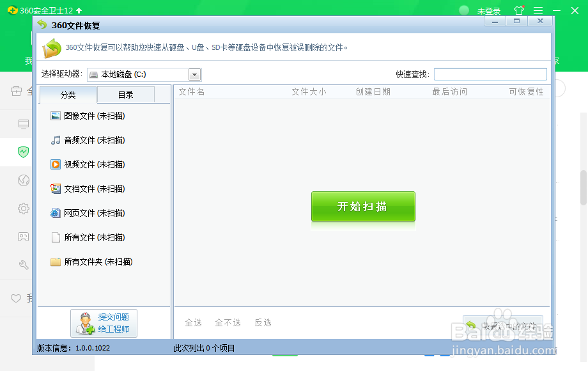Image resolution: width=588 pixels, height=371 pixels.
Task: Open the 所有文件夹 folder category icon
Action: [56, 262]
